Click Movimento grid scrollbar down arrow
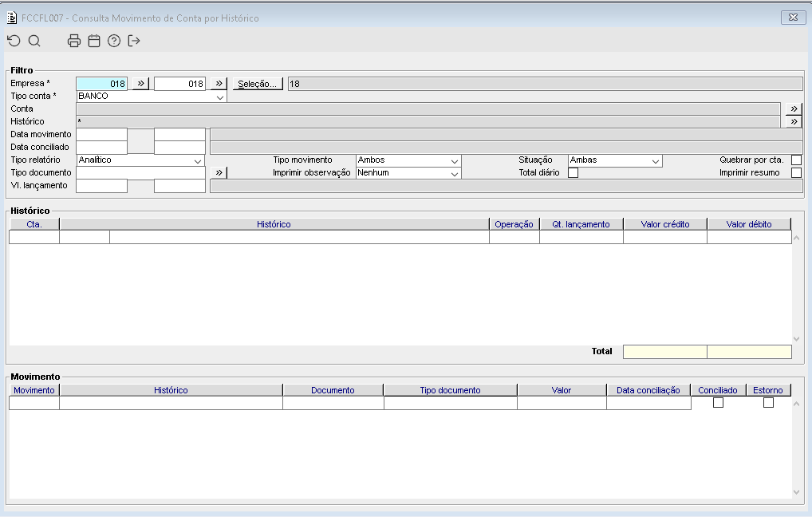The width and height of the screenshot is (812, 517). pos(797,492)
